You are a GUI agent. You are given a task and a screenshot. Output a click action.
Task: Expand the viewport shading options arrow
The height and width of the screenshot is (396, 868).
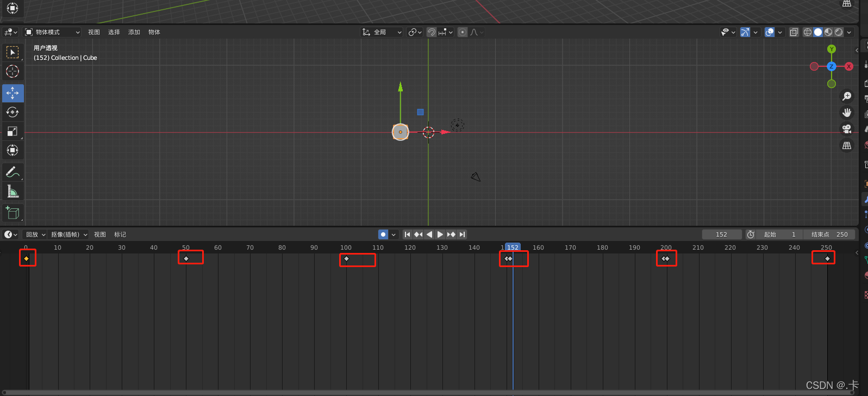[x=849, y=32]
